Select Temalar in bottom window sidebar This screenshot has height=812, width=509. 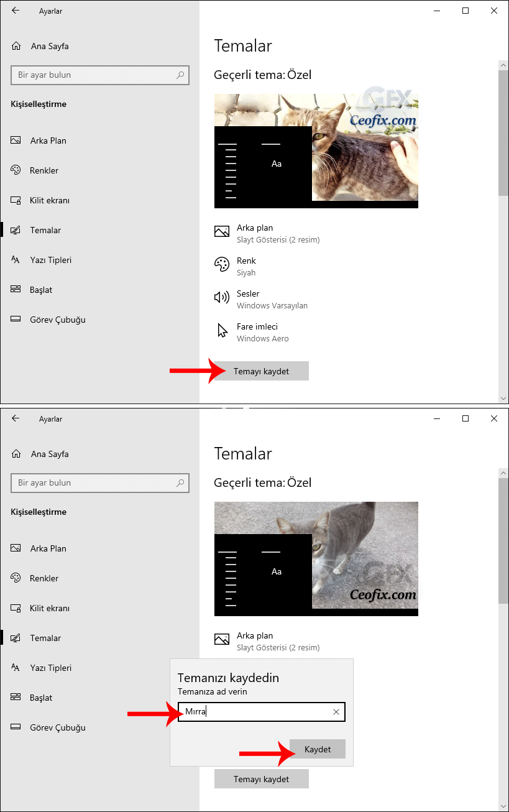click(36, 638)
